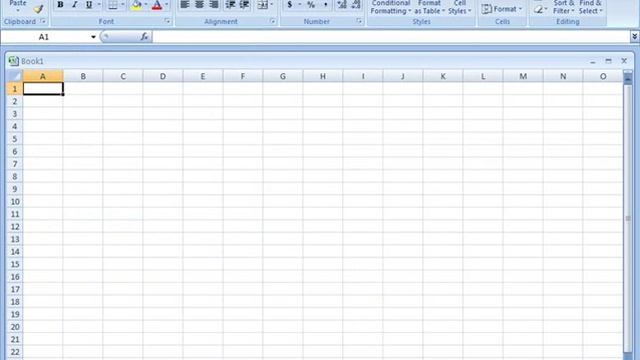Select row header 5
This screenshot has height=360, width=640.
(15, 139)
